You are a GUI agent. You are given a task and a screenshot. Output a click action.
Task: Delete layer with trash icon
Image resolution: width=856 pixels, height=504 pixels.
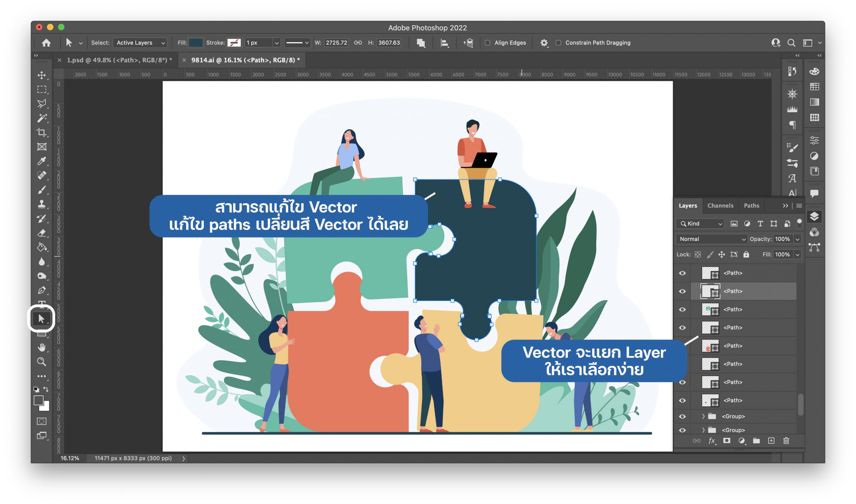pos(786,441)
